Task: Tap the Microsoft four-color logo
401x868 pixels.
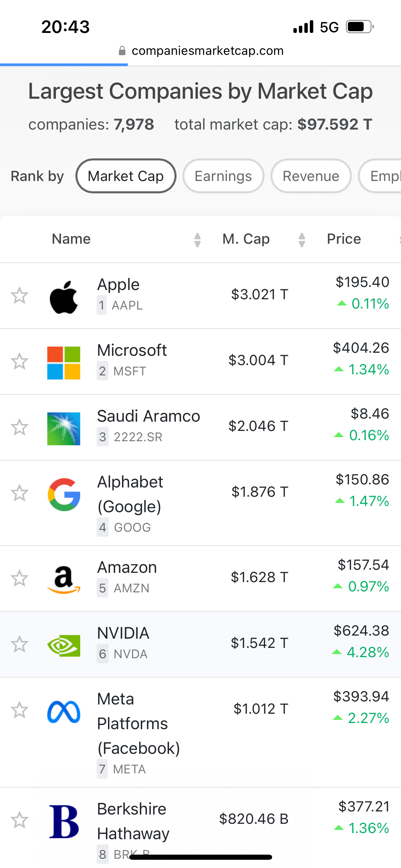Action: point(64,363)
